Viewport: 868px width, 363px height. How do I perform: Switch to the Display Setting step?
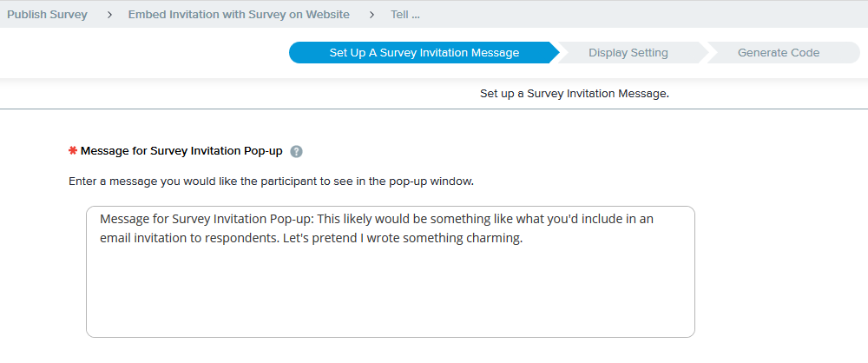628,53
